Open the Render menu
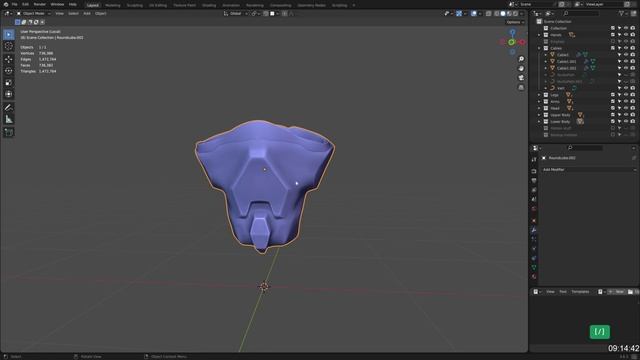This screenshot has height=360, width=640. click(40, 4)
